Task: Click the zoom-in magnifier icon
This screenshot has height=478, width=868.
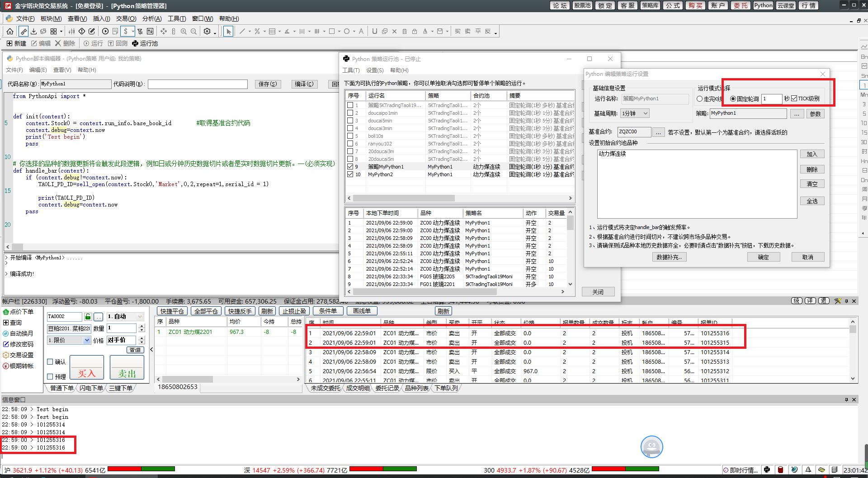Action: [184, 31]
